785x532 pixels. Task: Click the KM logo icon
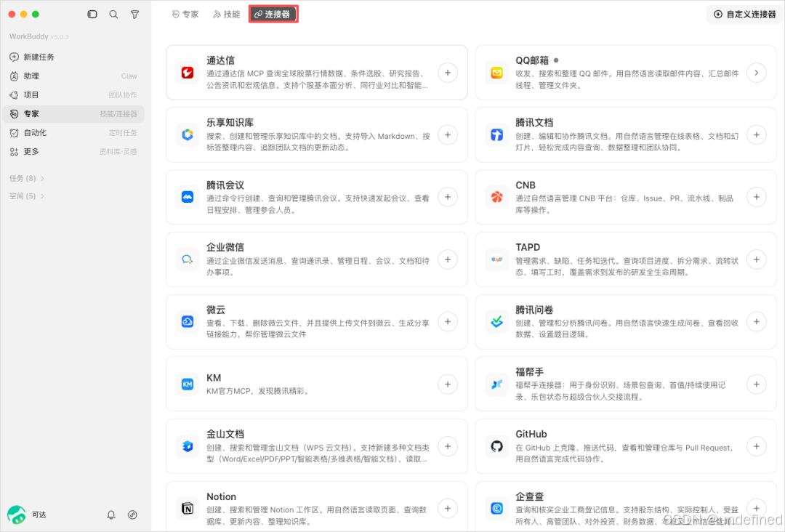pos(188,384)
